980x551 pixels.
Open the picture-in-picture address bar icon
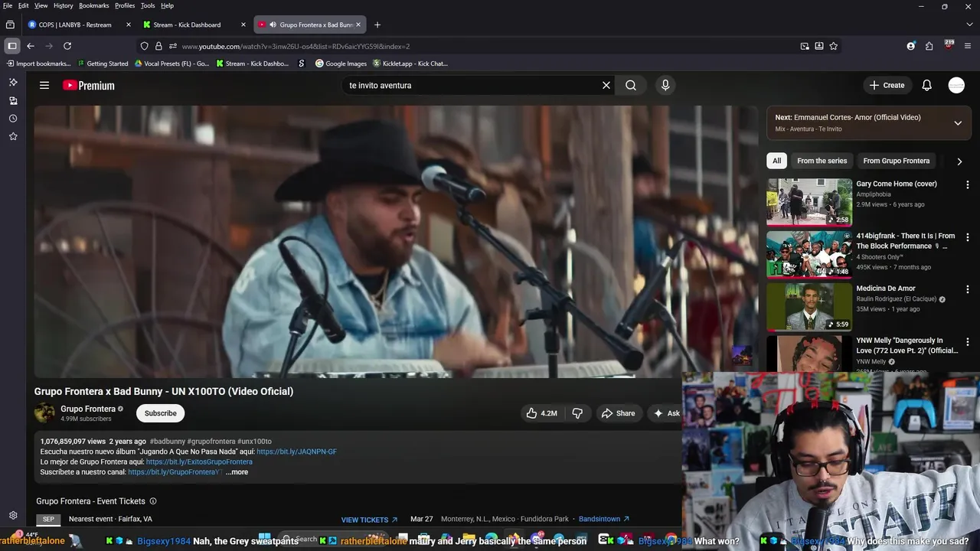(x=805, y=46)
